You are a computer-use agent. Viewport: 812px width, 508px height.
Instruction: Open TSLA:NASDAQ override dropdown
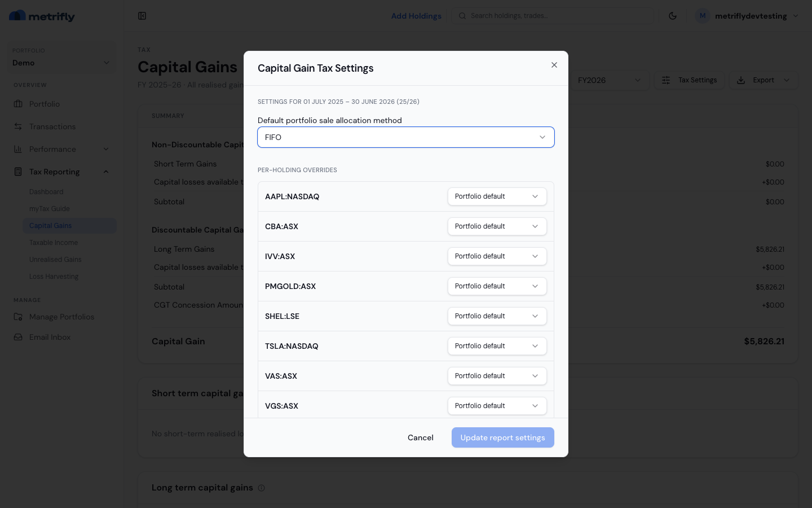pos(497,346)
